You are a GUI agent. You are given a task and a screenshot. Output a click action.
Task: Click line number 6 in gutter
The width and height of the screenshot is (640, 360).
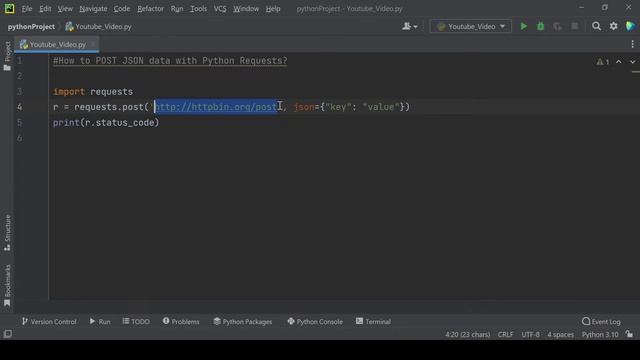coord(20,138)
